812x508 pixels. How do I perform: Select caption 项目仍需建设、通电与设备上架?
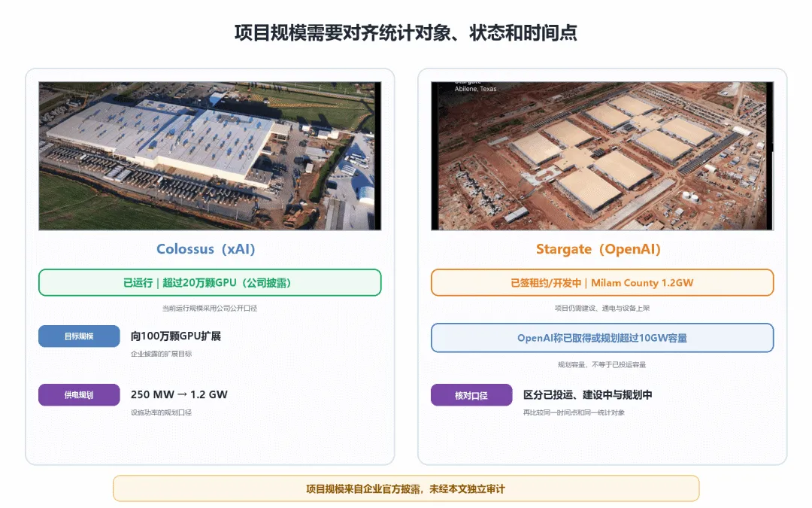tap(602, 309)
